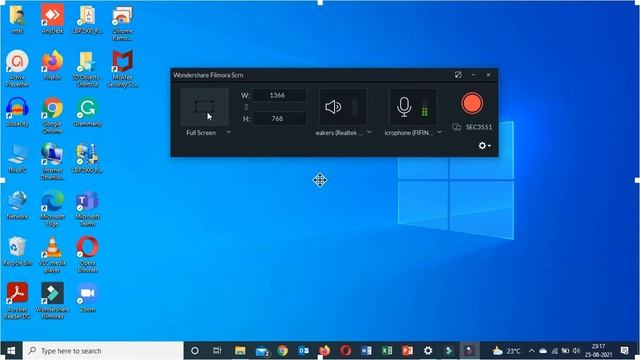Select the Recycle Bin desktop icon

pos(17,251)
